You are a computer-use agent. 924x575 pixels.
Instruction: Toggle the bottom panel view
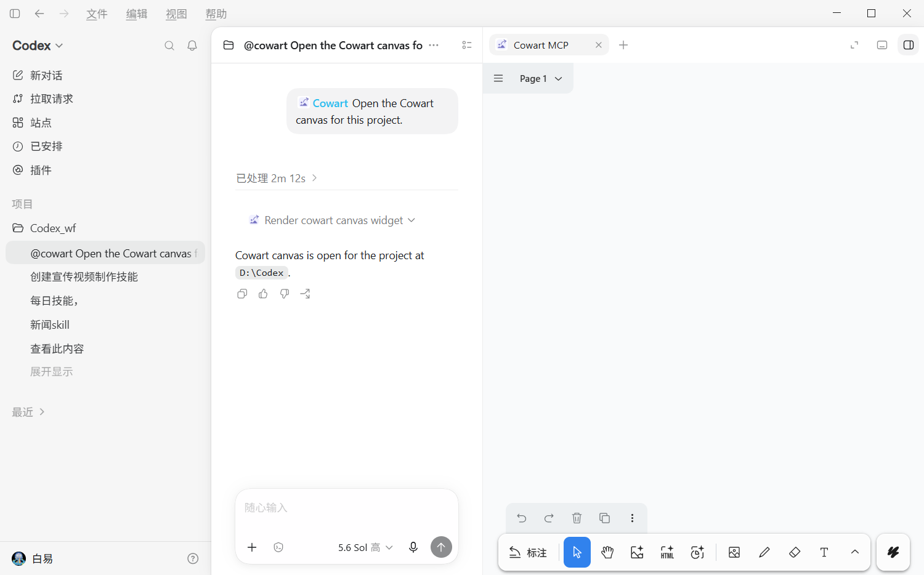(882, 45)
